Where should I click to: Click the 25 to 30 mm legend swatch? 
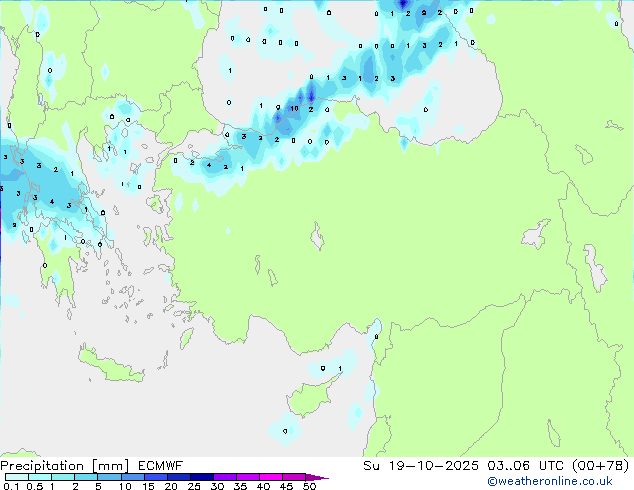[x=202, y=477]
